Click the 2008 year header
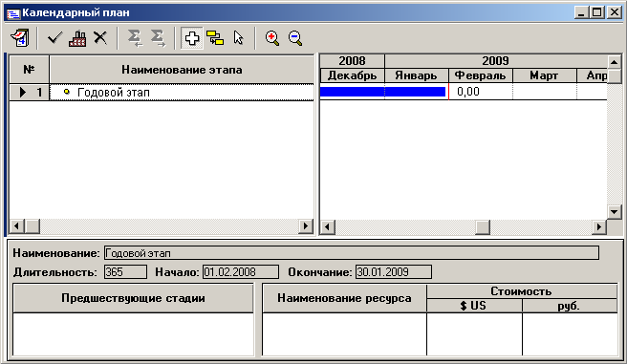This screenshot has height=364, width=627. click(x=353, y=61)
